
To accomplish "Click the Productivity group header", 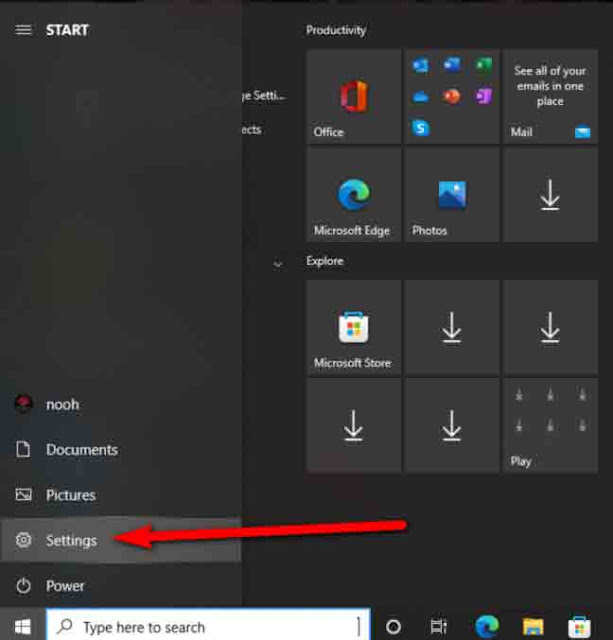I will 336,30.
